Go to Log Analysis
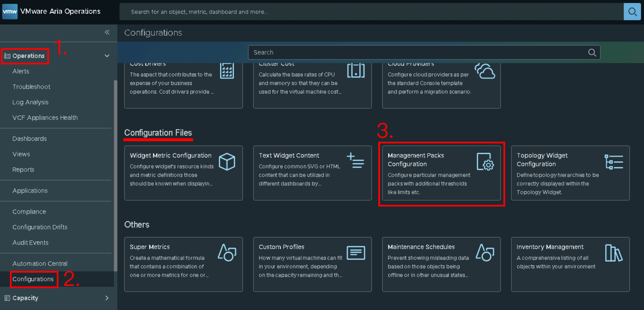Screen dimensions: 644x310 point(30,102)
